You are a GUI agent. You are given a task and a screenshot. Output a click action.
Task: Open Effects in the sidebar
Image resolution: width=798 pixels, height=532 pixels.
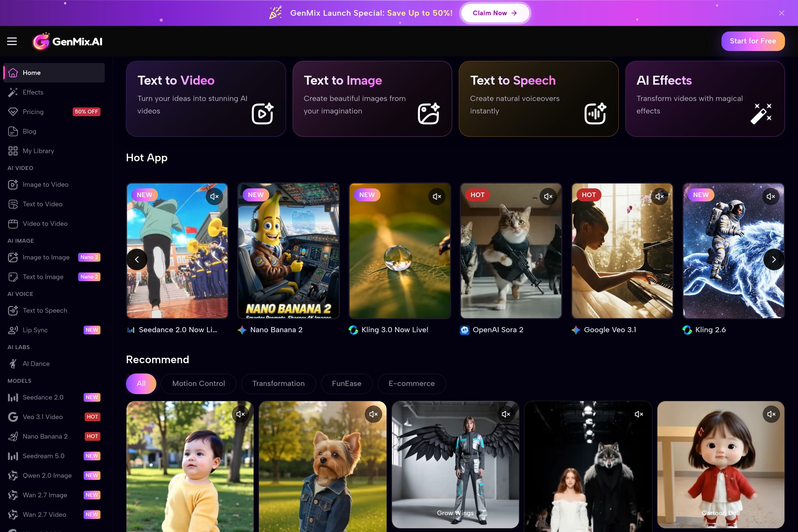pos(54,92)
